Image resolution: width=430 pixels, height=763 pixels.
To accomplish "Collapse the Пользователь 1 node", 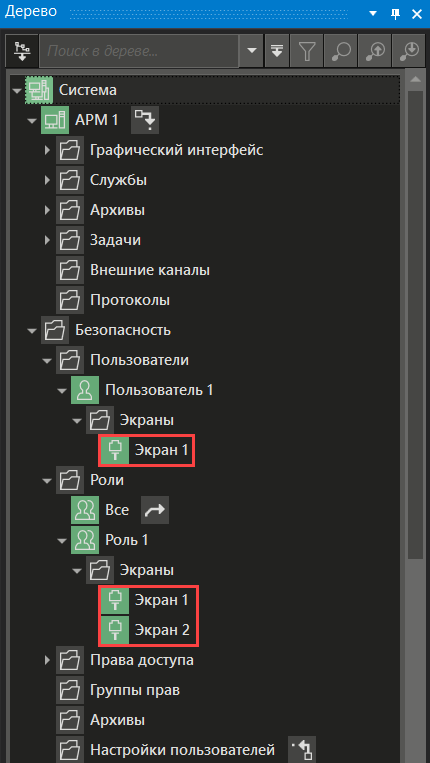I will (x=62, y=391).
